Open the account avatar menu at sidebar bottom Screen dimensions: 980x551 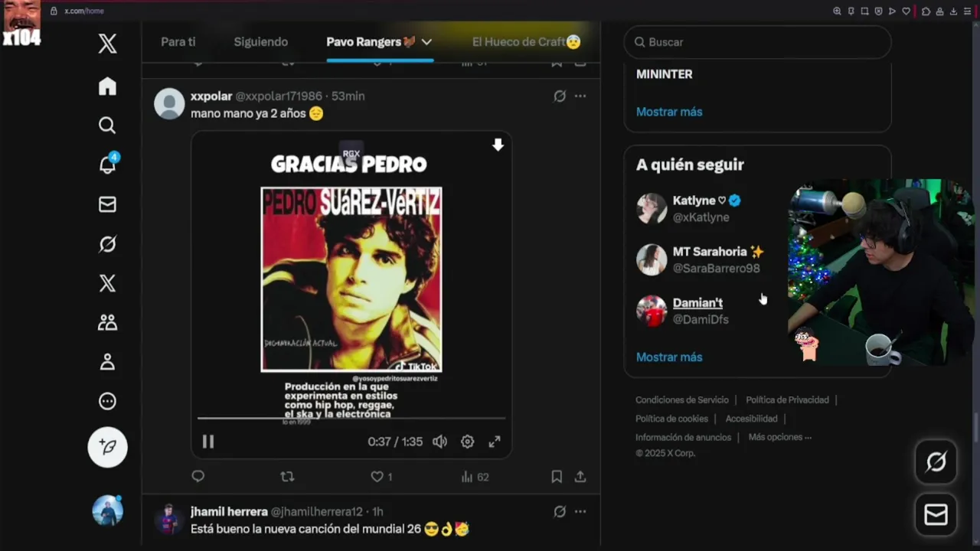coord(107,510)
